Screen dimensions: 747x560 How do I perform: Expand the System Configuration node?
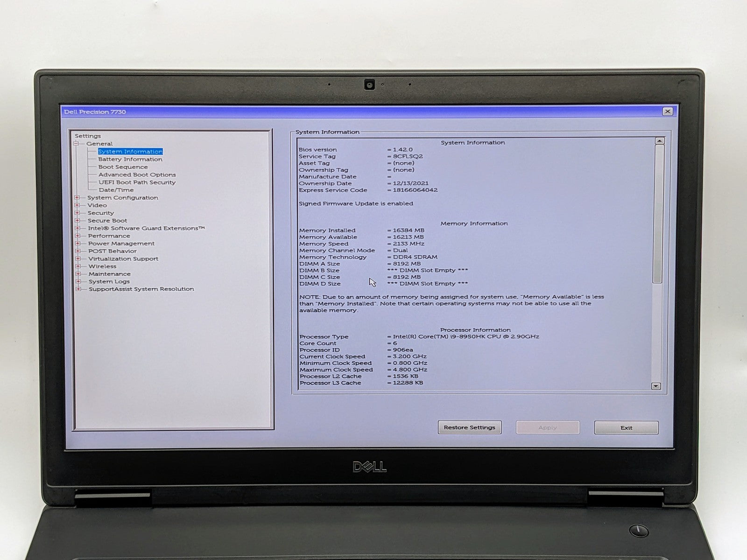point(77,198)
